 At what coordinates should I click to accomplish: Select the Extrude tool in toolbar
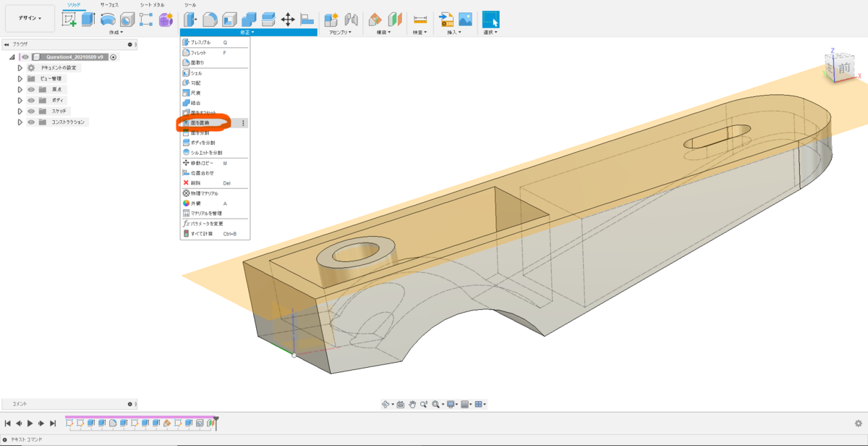(x=88, y=20)
